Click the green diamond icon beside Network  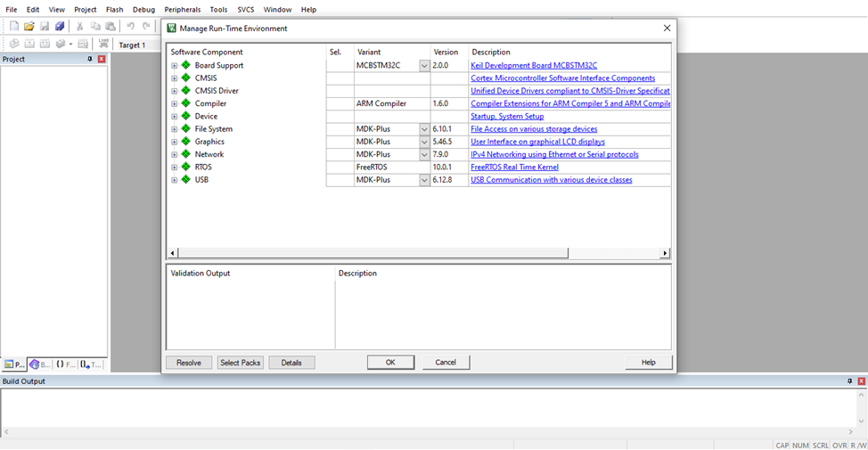(x=186, y=154)
